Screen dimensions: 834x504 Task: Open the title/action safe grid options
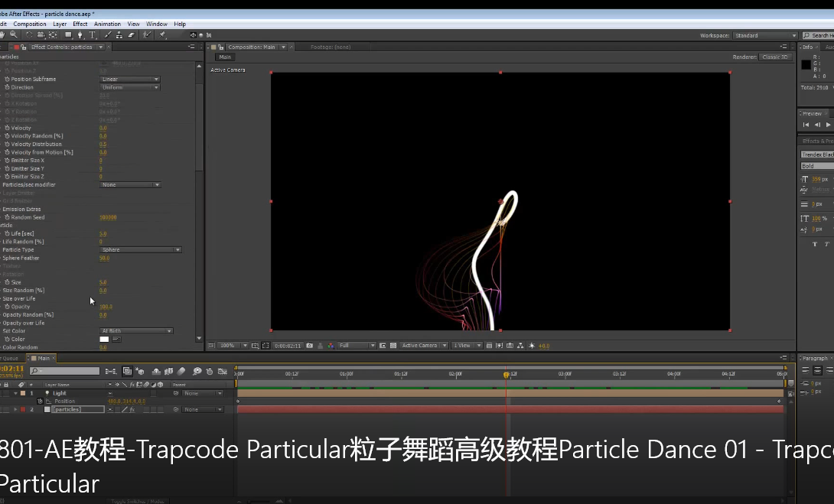(255, 346)
